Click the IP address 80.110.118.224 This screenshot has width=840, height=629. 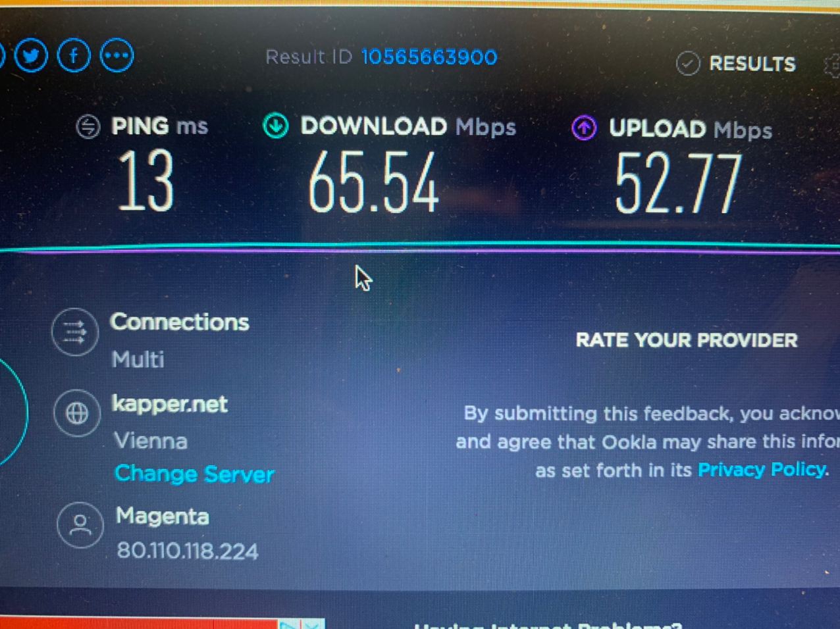(x=188, y=550)
